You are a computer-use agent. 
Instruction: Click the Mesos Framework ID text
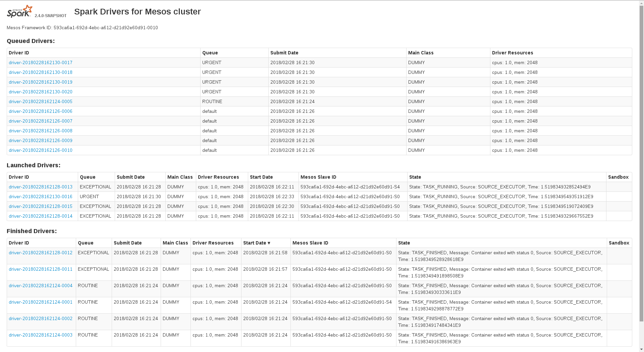click(x=82, y=28)
